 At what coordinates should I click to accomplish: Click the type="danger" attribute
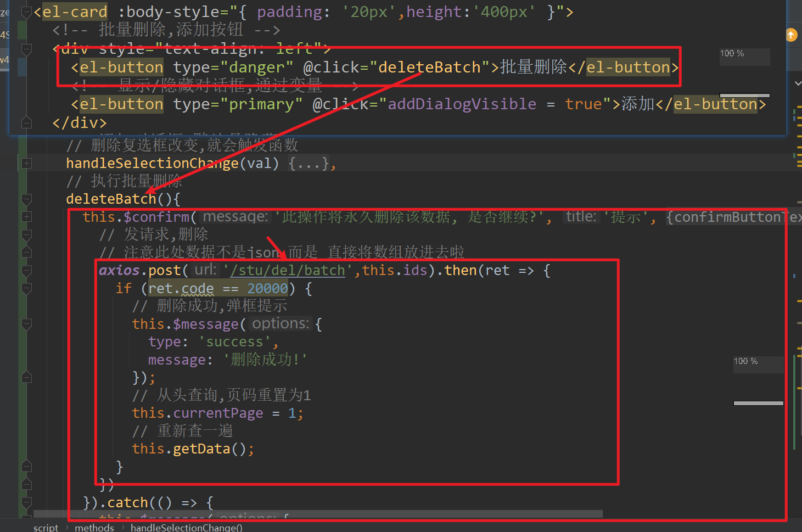tap(233, 67)
